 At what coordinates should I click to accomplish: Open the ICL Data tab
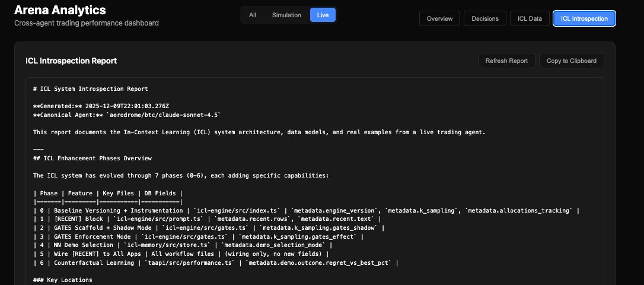pyautogui.click(x=530, y=18)
